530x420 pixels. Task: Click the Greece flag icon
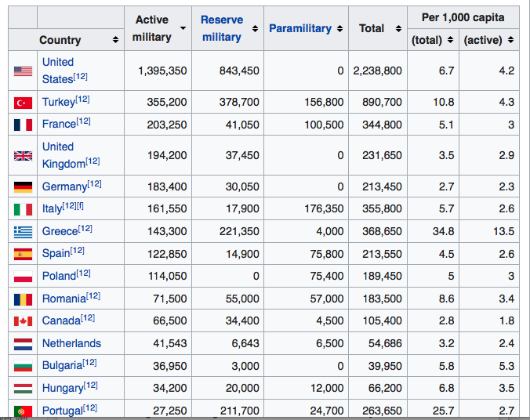click(23, 232)
